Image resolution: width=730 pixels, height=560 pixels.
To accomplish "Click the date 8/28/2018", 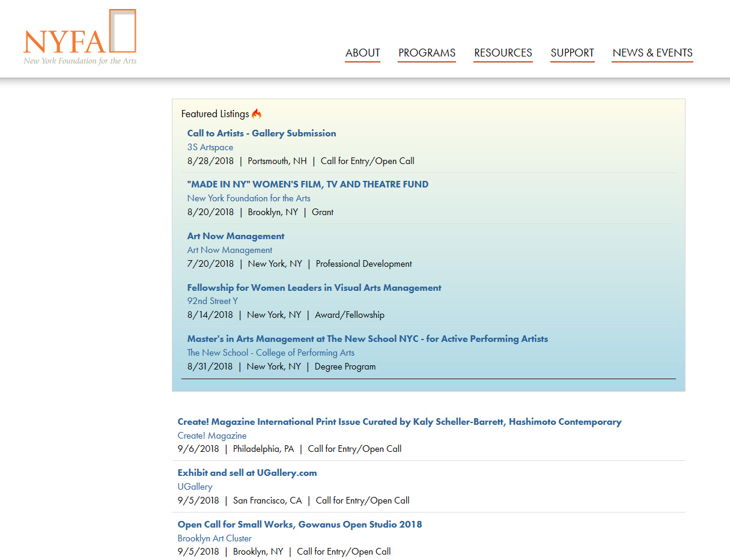I will 210,161.
